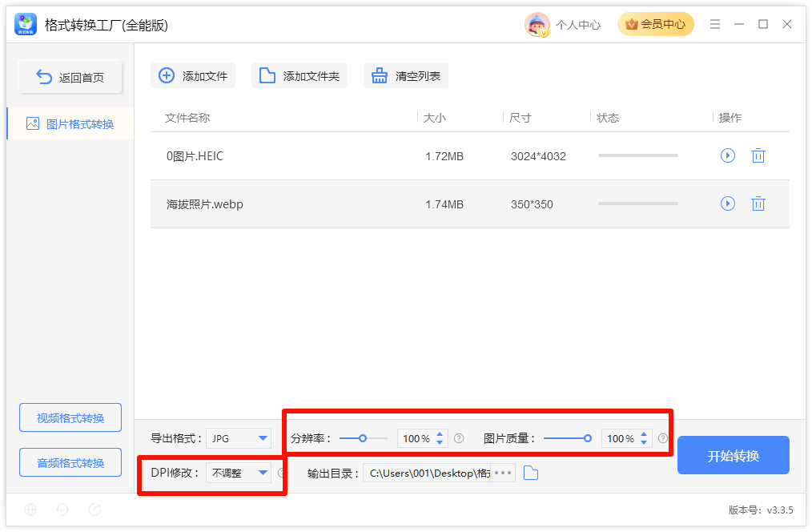Select the file name 0图片.HEIC
812x532 pixels.
[x=195, y=156]
